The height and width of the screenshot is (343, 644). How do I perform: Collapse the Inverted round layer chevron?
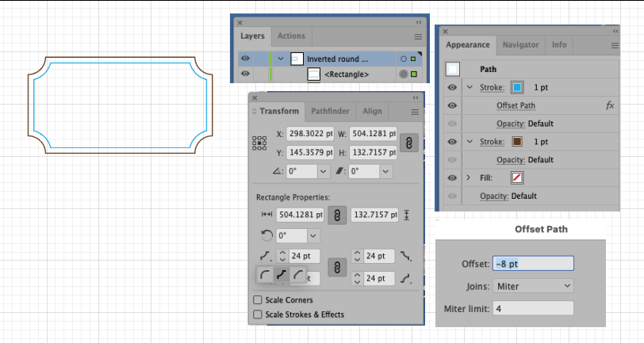(281, 59)
